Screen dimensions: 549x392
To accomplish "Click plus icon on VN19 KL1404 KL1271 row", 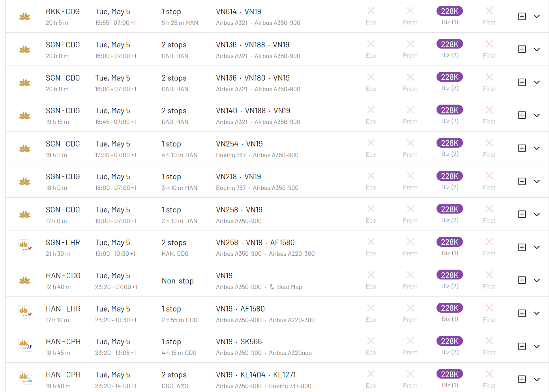I will coord(522,379).
